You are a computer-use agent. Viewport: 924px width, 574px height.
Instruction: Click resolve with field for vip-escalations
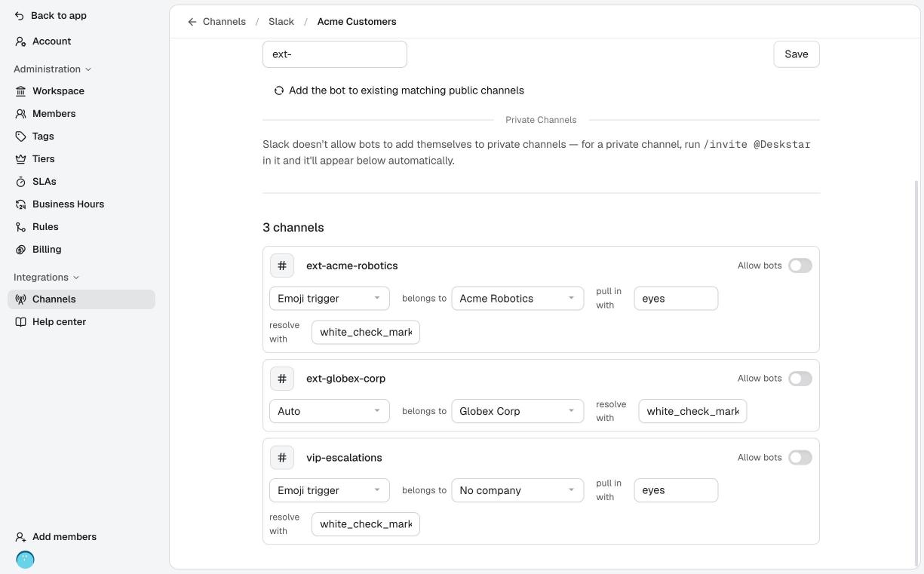coord(366,524)
